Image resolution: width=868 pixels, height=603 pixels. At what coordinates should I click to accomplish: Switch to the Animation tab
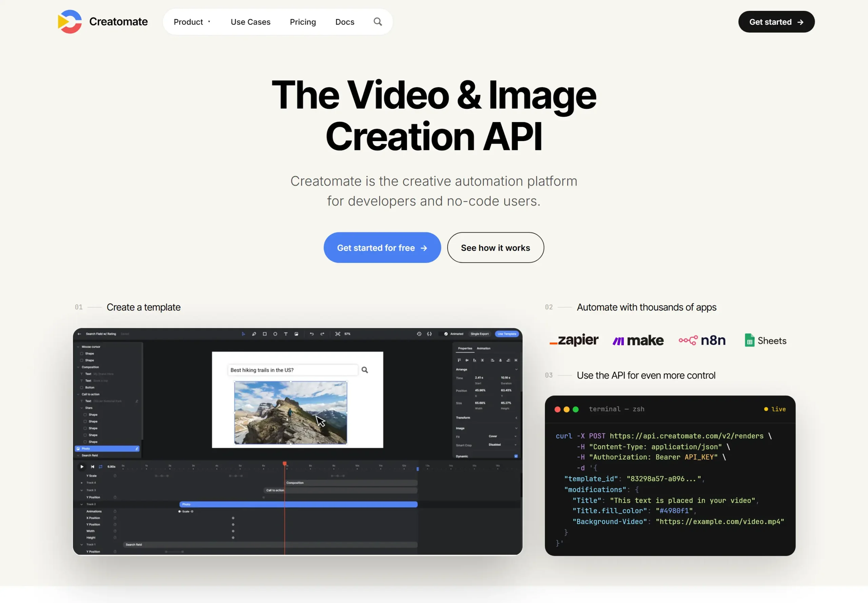point(484,348)
